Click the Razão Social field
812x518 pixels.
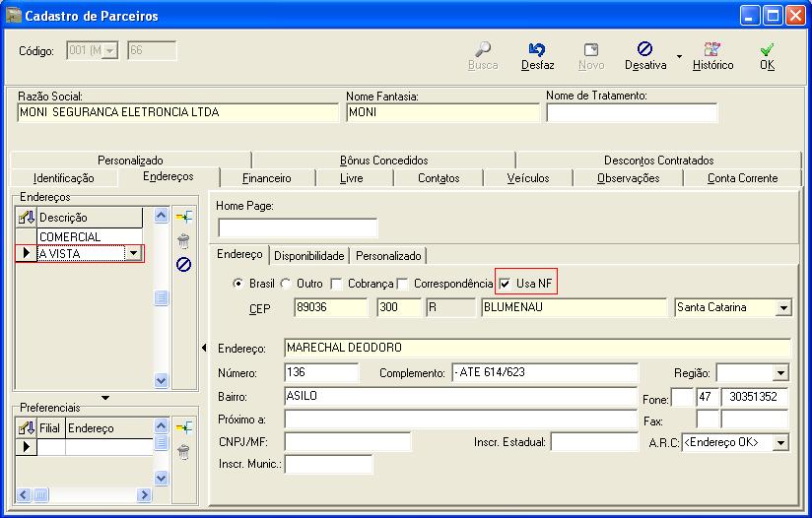(x=177, y=112)
